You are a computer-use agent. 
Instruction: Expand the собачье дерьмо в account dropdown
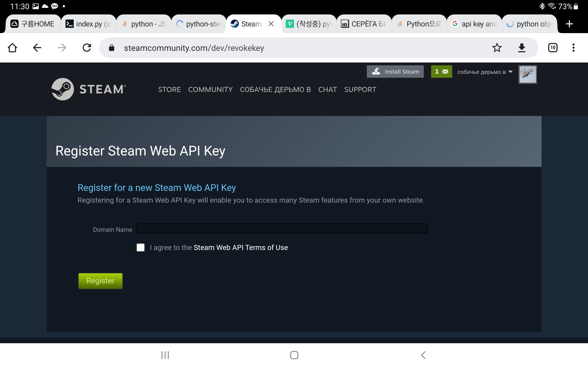pos(485,72)
